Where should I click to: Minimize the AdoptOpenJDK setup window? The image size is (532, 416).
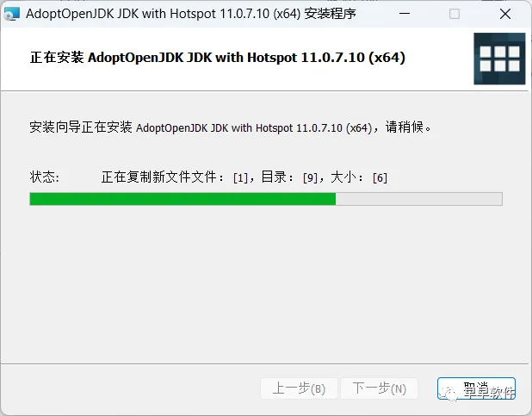[x=405, y=14]
